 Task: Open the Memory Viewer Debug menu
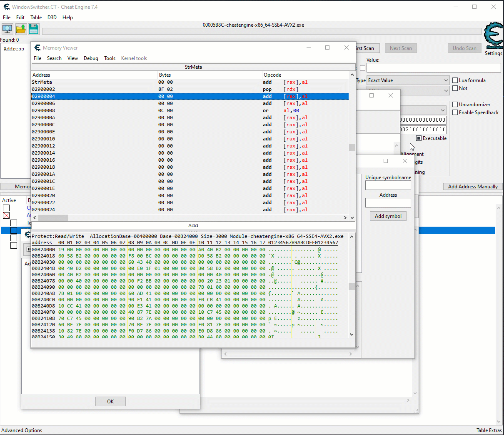pos(91,58)
